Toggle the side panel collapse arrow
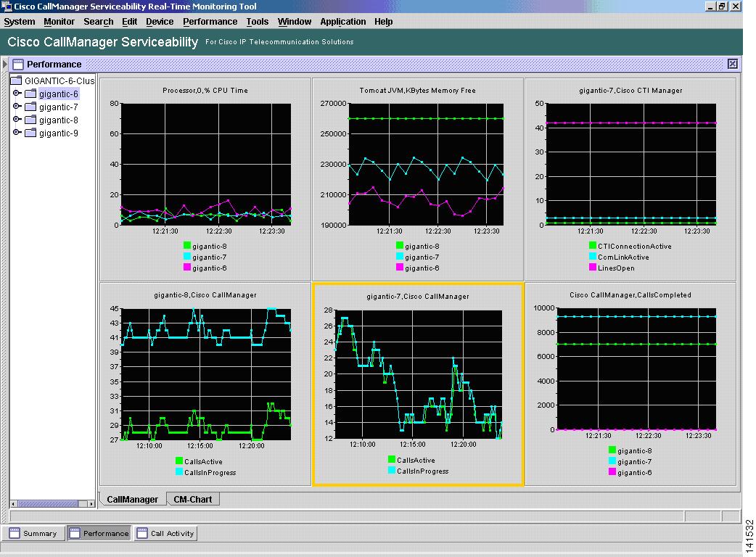Screen dimensions: 756x557 (5, 64)
